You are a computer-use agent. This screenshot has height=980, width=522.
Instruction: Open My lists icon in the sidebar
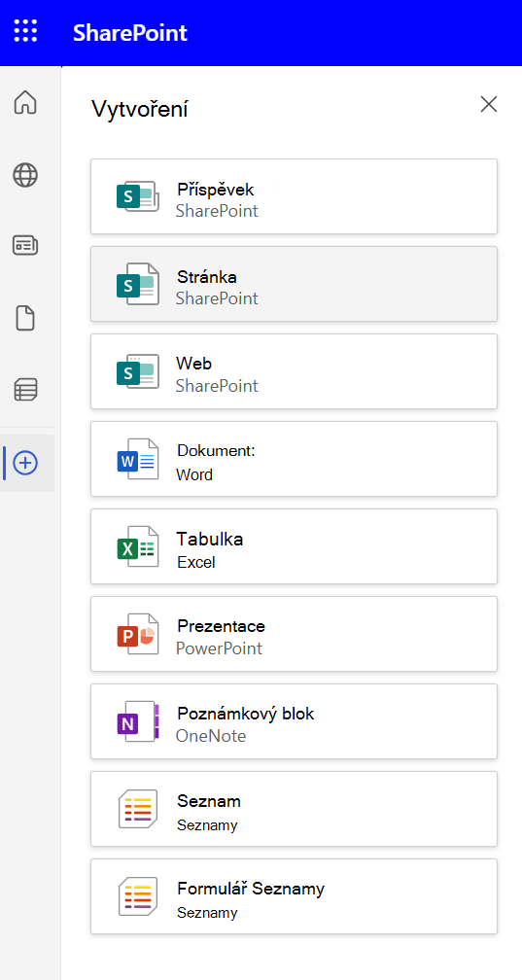[x=25, y=389]
